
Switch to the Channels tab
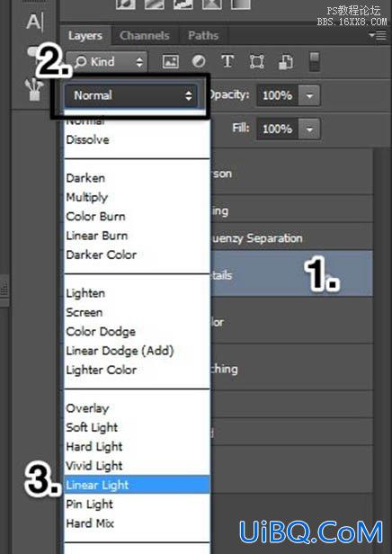[x=145, y=35]
